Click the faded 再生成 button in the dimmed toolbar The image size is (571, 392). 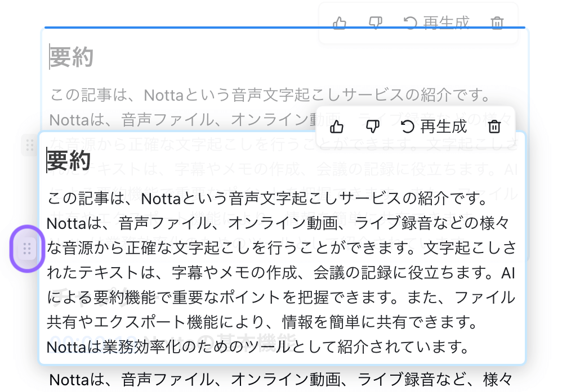(x=436, y=23)
